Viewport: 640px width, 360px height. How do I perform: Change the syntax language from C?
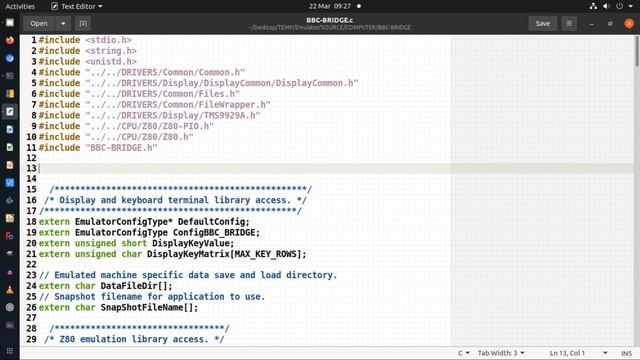coord(463,353)
